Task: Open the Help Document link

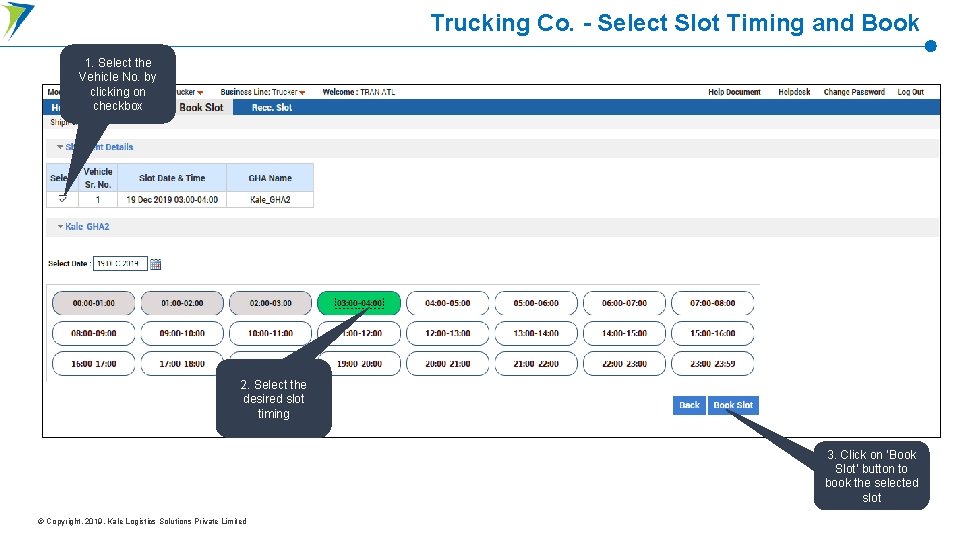Action: tap(734, 92)
